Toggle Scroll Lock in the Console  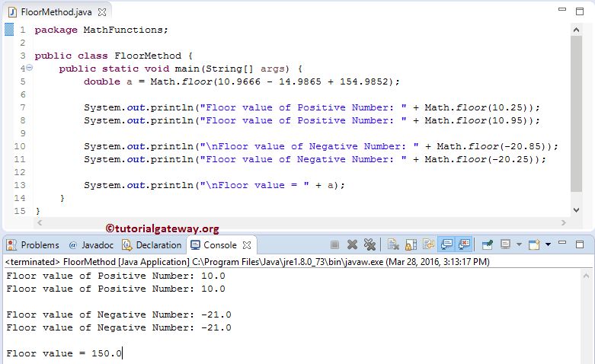click(x=411, y=245)
